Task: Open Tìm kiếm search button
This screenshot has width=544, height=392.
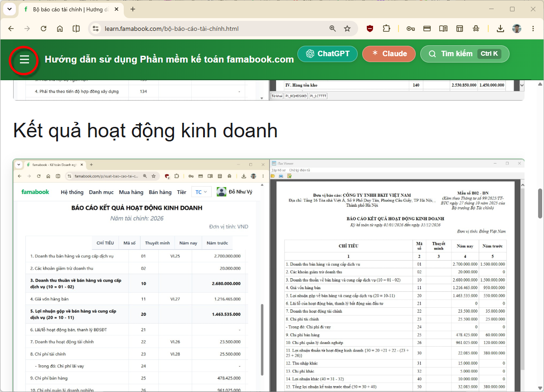Action: tap(465, 54)
